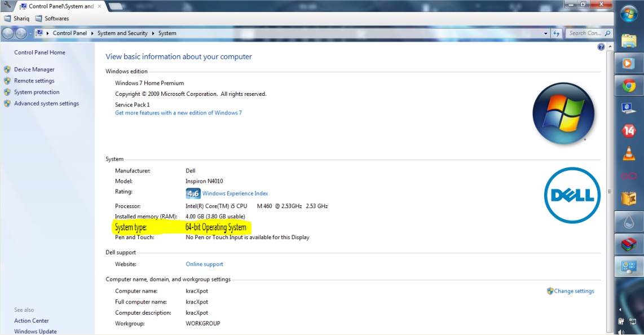Open the Windows Experience Index link
Screen dimensions: 644x335
point(235,193)
